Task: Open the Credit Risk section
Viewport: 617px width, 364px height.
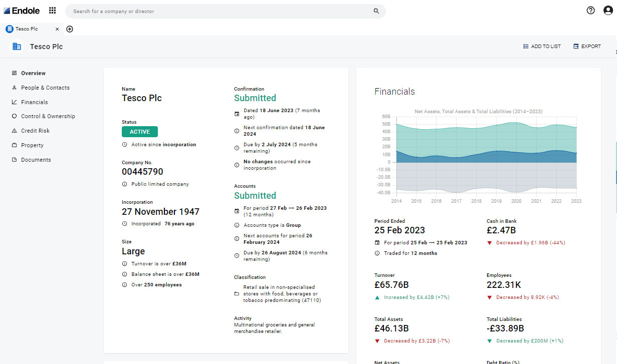Action: click(35, 131)
